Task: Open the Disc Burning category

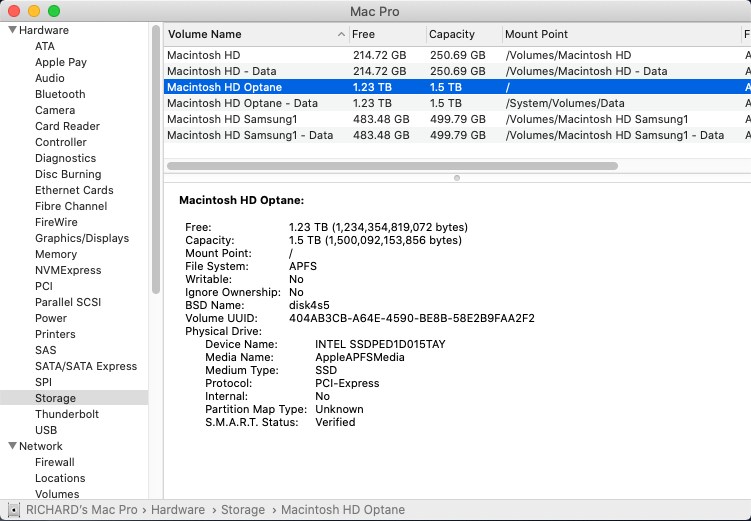Action: [x=68, y=174]
